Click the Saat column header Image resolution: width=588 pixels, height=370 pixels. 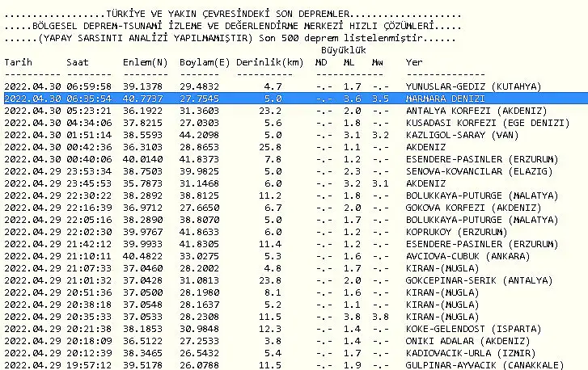(x=78, y=62)
